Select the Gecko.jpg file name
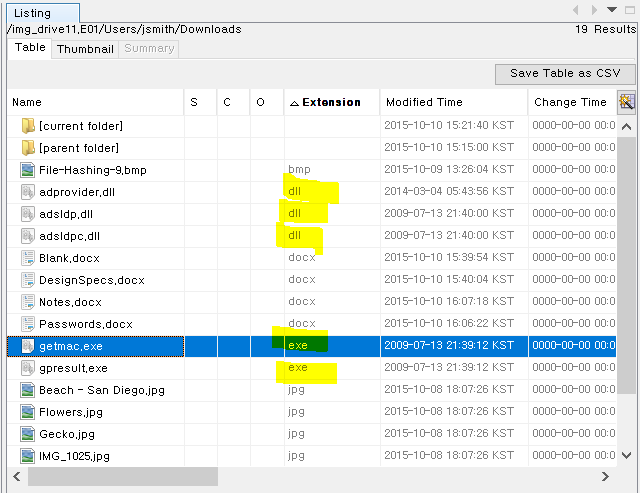Image resolution: width=640 pixels, height=493 pixels. [67, 435]
